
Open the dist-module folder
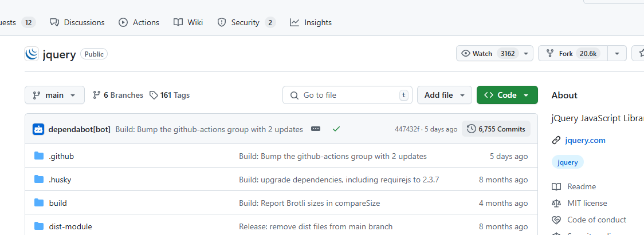tap(70, 226)
